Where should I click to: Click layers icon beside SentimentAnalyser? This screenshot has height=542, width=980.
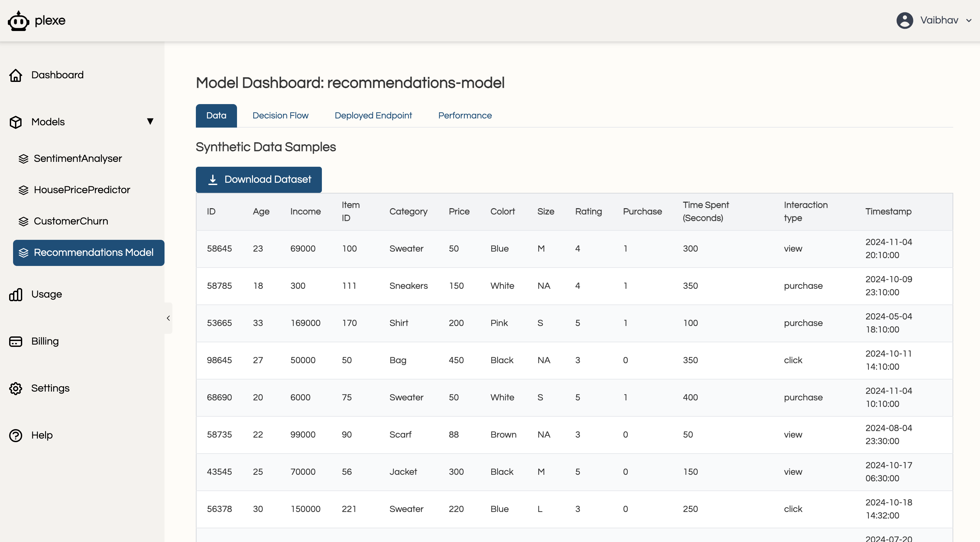24,159
